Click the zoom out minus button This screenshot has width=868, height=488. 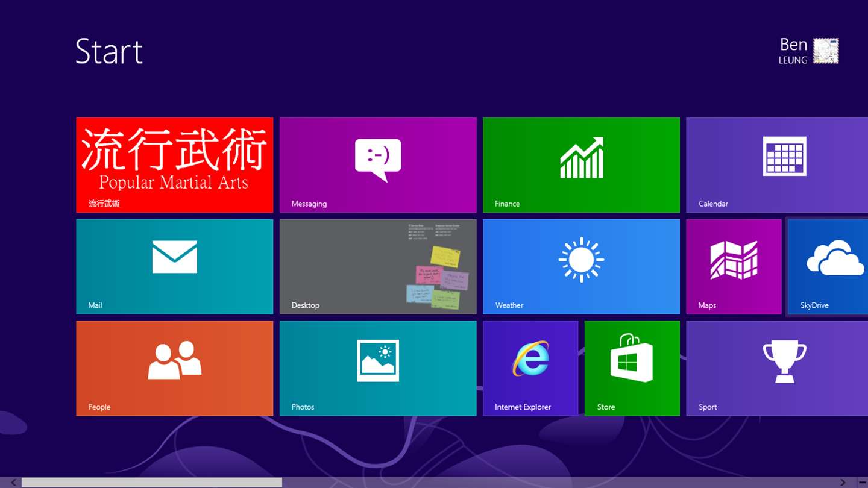tap(862, 483)
